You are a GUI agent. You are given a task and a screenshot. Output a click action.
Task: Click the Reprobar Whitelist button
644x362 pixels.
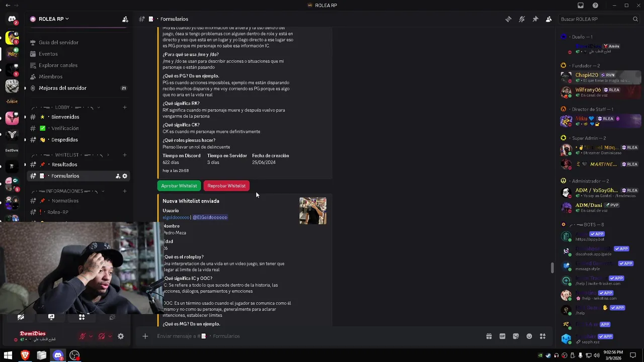[x=226, y=186]
